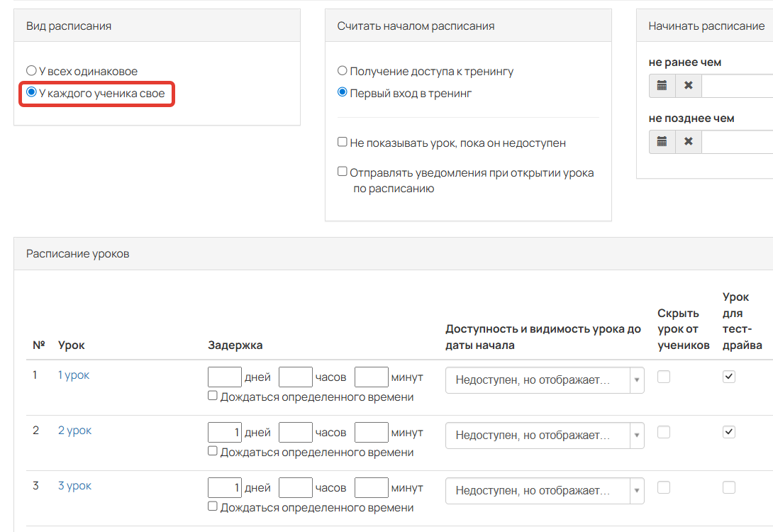Click the minutes input field for lesson 1
Image resolution: width=773 pixels, height=532 pixels.
(x=372, y=377)
